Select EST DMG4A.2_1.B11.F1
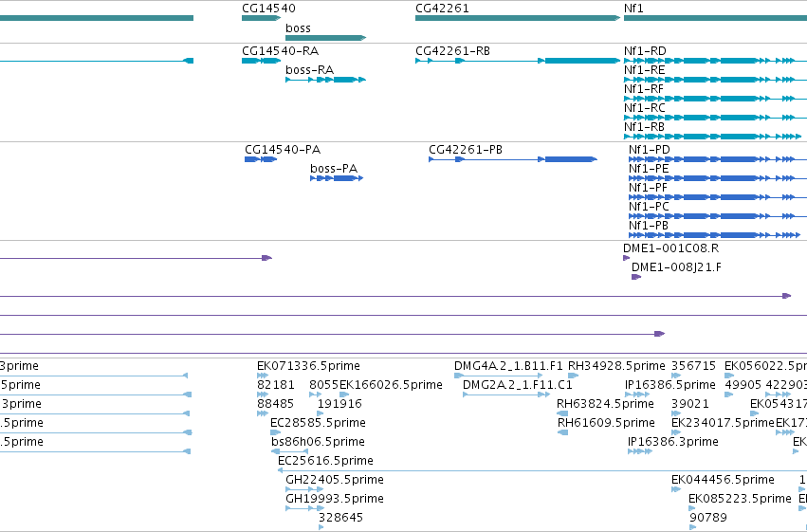Viewport: 807px width, 532px height. coord(498,376)
